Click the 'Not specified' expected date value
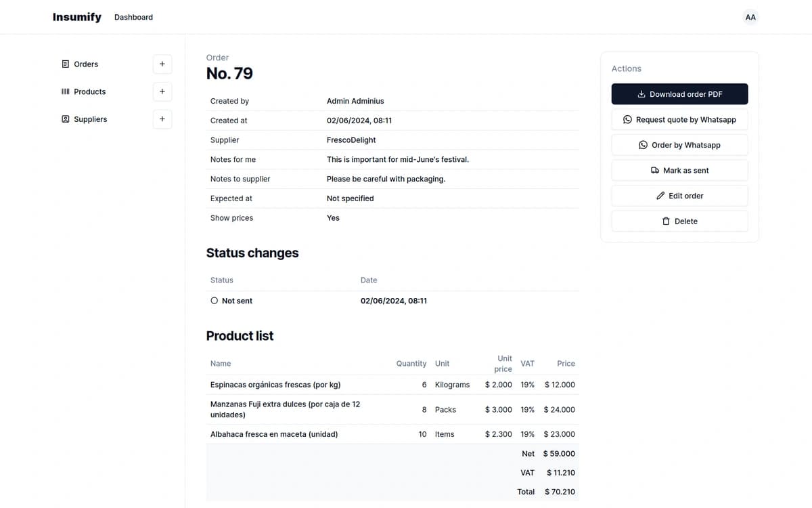This screenshot has width=812, height=508. (x=350, y=198)
